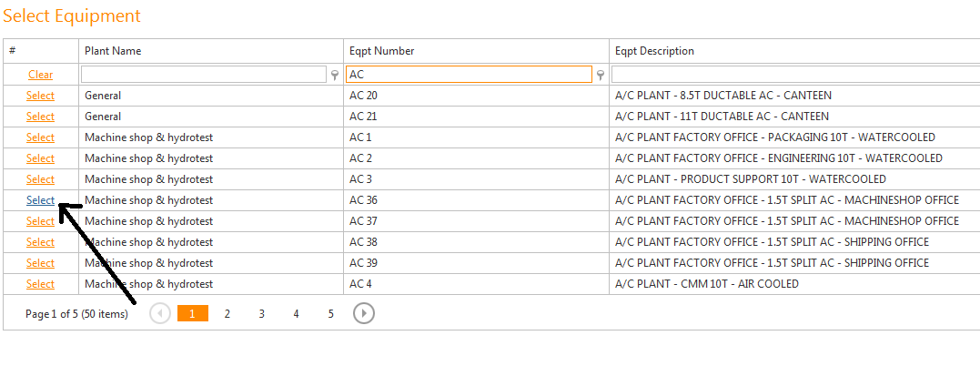Image resolution: width=980 pixels, height=366 pixels.
Task: Sort by Plant Name column header
Action: click(113, 51)
